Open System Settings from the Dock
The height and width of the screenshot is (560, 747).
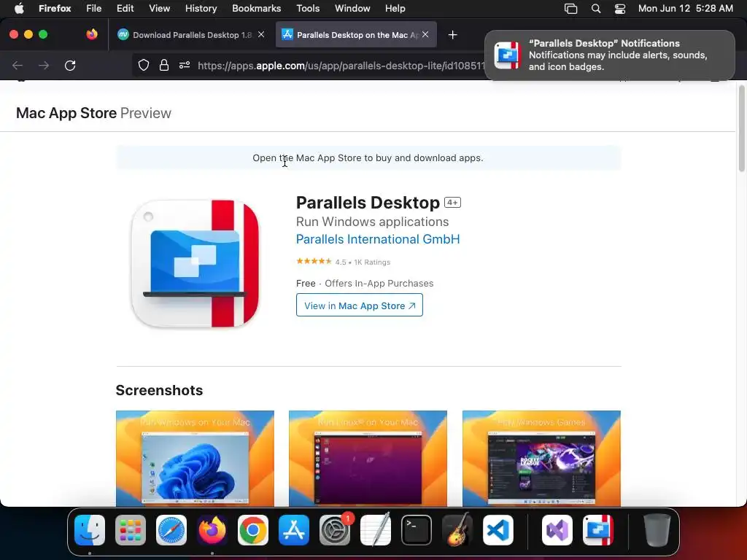(334, 530)
